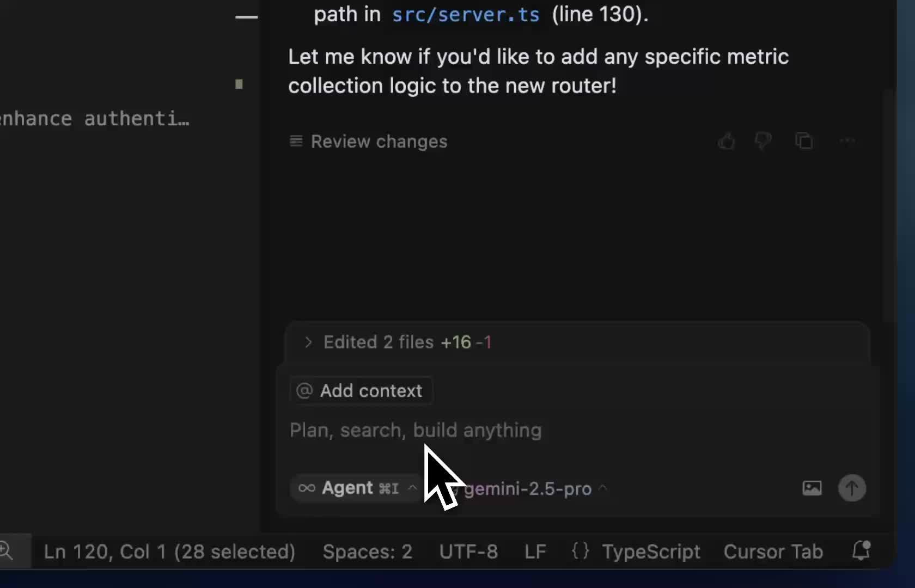Image resolution: width=915 pixels, height=588 pixels.
Task: Open the Agent mode dropdown
Action: (355, 488)
